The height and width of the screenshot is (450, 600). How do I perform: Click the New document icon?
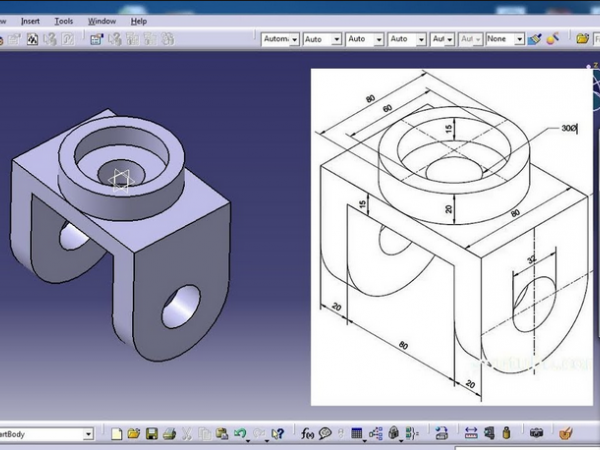click(x=116, y=434)
